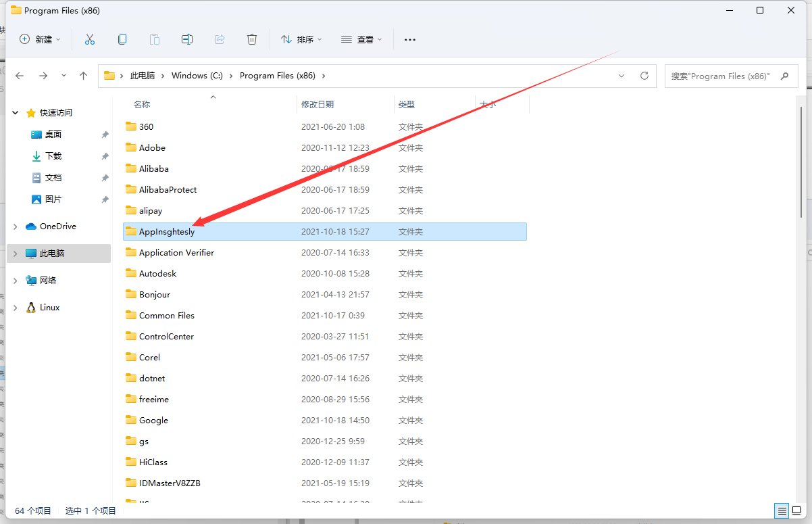Sort by 修改日期 column header
Screen dimensions: 812x524
pos(318,104)
